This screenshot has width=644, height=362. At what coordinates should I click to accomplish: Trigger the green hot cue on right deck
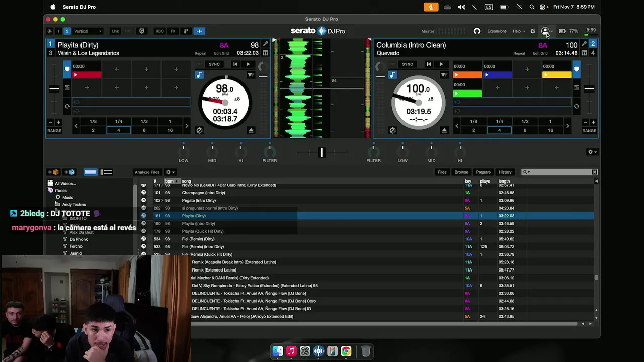[467, 94]
